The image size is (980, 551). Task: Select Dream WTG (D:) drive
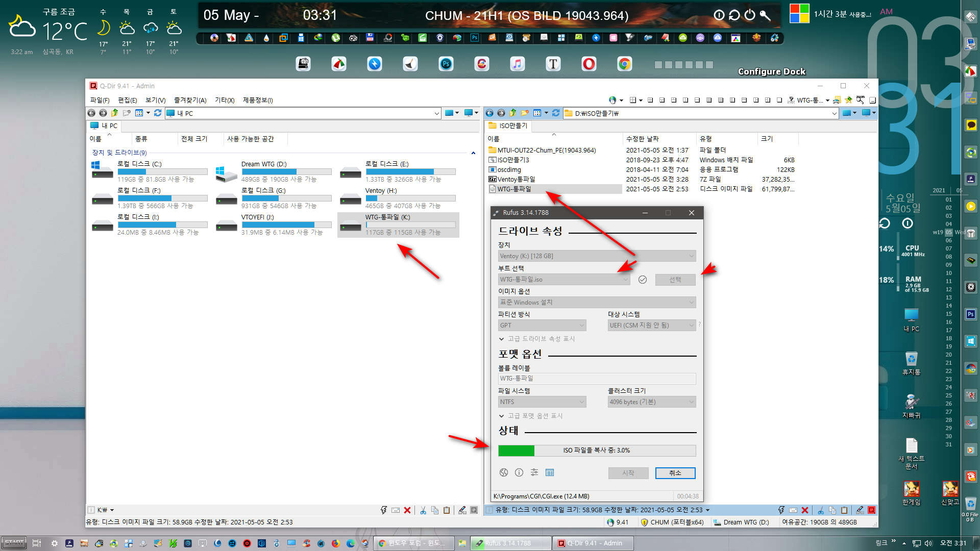pos(275,171)
